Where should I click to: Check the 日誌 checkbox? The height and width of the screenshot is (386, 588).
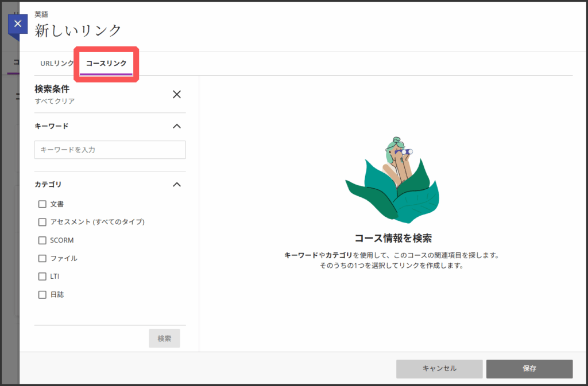click(x=42, y=295)
